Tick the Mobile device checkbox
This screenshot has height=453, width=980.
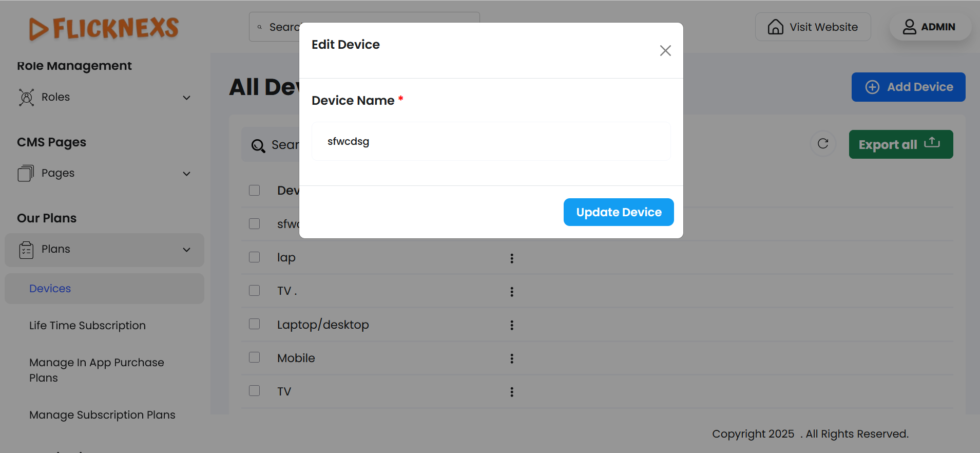click(x=255, y=357)
